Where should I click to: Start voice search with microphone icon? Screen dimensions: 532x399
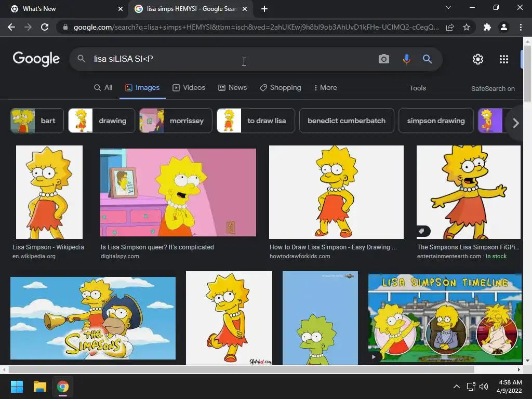point(406,59)
